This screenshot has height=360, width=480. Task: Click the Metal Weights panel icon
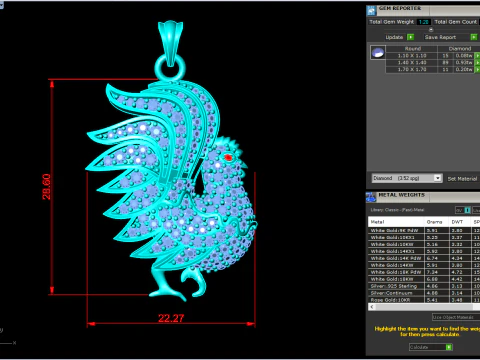pos(371,197)
